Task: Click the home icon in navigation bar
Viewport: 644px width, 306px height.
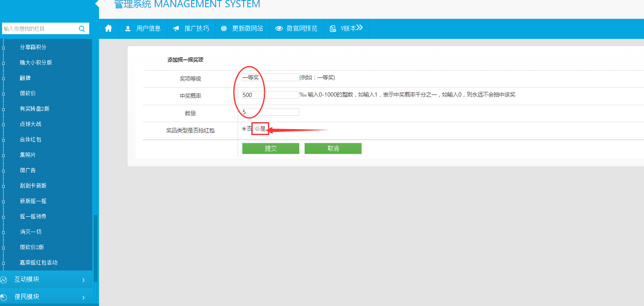Action: (108, 28)
